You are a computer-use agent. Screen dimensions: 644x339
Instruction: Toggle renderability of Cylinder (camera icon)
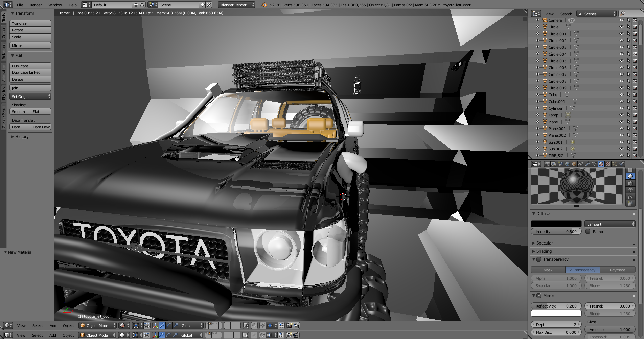635,108
